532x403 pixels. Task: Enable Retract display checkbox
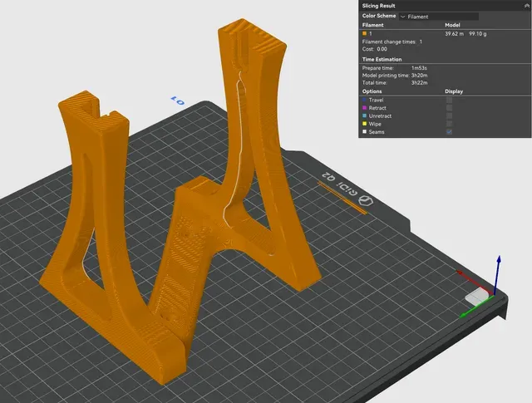click(449, 108)
